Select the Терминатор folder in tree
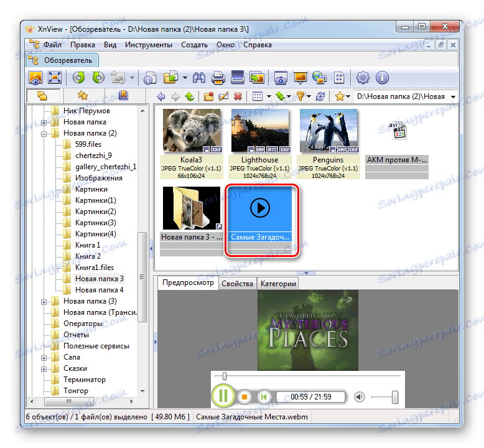 pos(84,380)
